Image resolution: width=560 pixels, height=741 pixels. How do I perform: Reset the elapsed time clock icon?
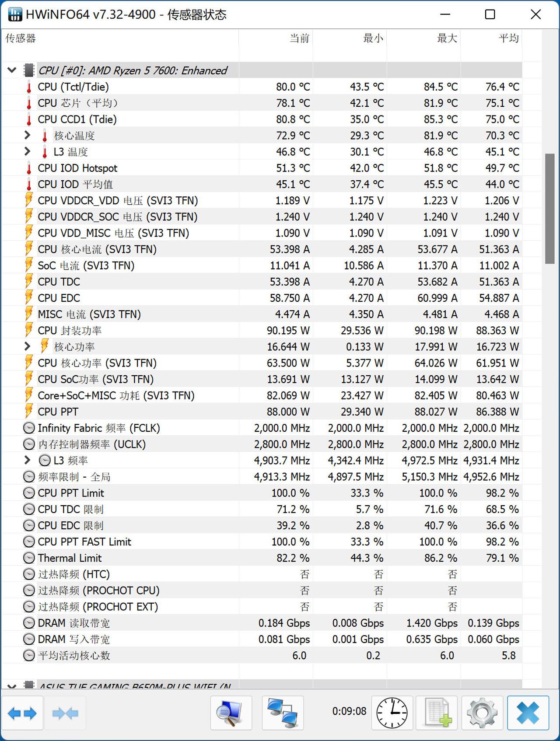(x=392, y=713)
